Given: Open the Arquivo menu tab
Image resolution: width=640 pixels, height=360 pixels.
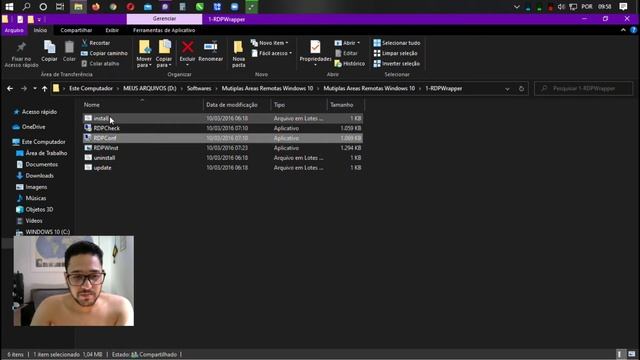Looking at the screenshot, I should point(14,30).
